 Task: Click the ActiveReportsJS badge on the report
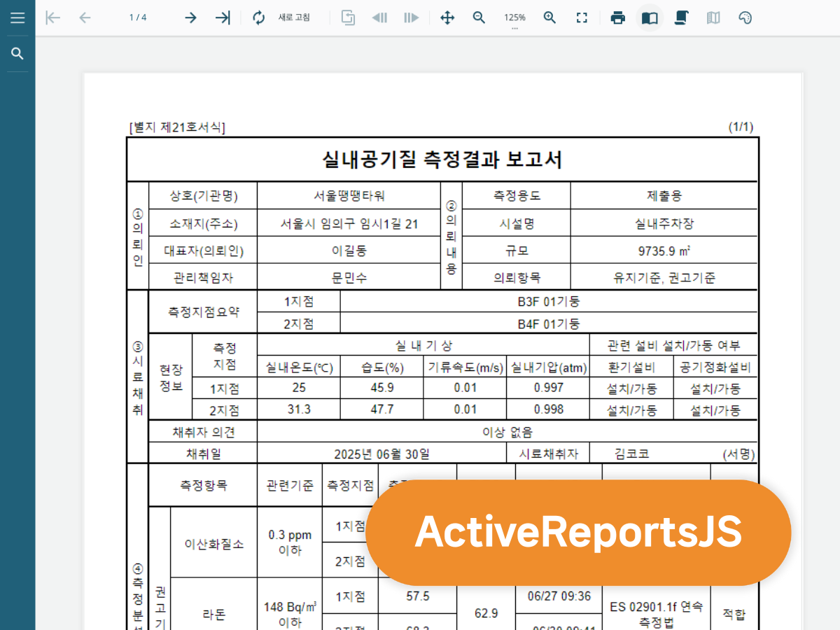point(580,533)
